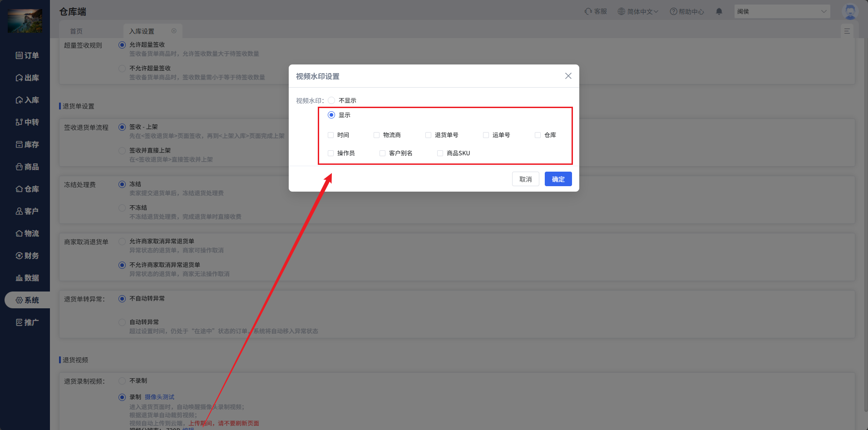Select 录制 video radio option

pyautogui.click(x=122, y=397)
